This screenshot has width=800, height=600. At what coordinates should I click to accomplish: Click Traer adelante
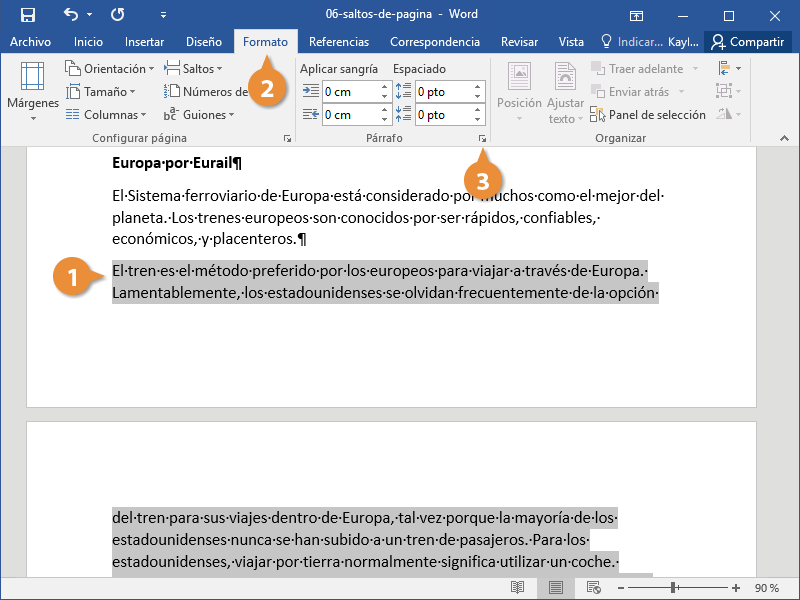(644, 68)
